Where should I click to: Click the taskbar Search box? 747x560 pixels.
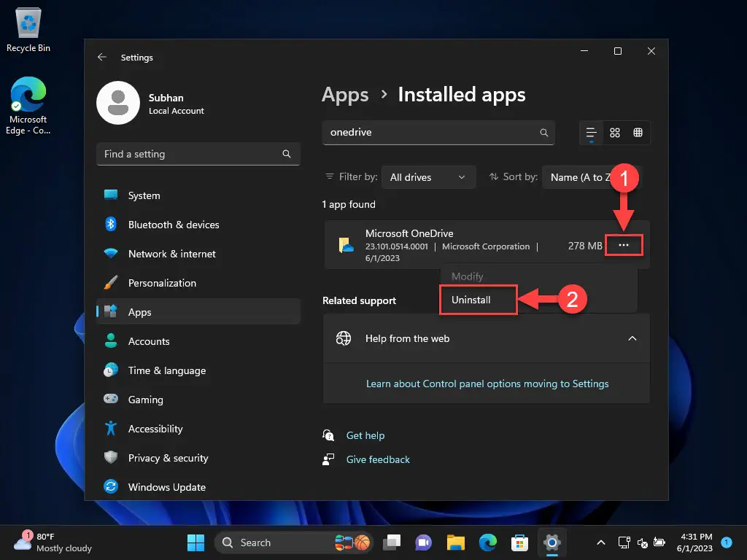293,542
